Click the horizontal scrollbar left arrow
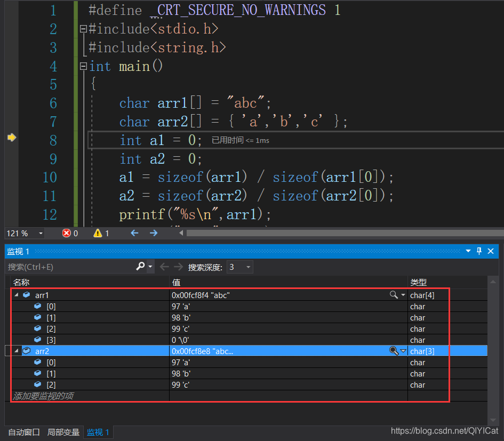This screenshot has width=504, height=441. coord(181,232)
